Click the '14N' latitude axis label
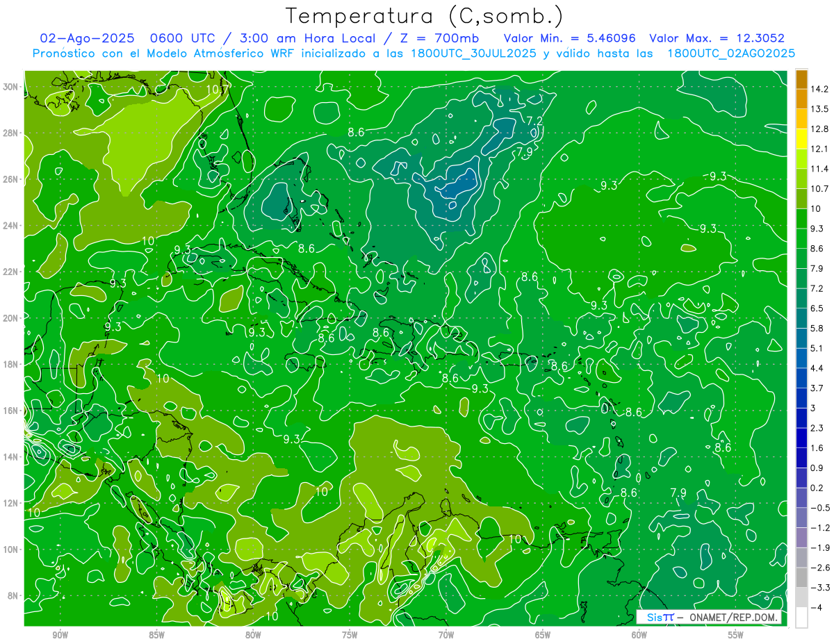The image size is (834, 644). [x=11, y=457]
